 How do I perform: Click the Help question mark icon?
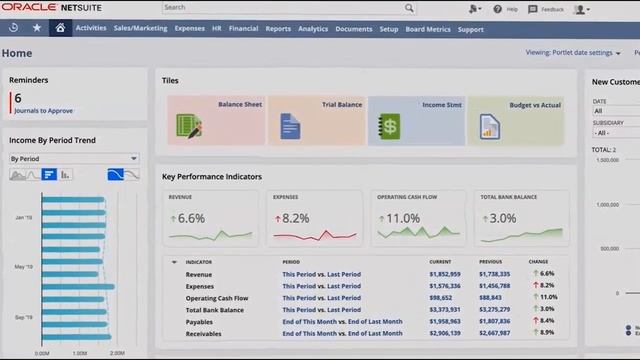point(497,9)
